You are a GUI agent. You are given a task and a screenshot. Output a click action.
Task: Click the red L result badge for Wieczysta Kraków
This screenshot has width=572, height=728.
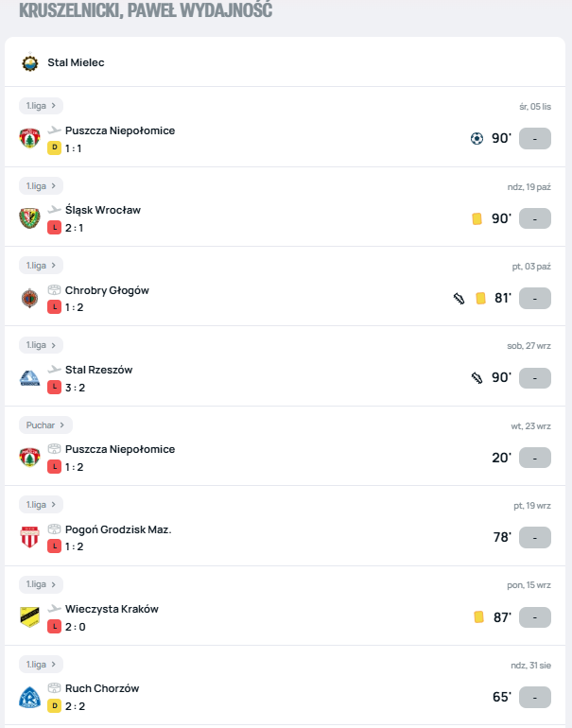(x=54, y=627)
